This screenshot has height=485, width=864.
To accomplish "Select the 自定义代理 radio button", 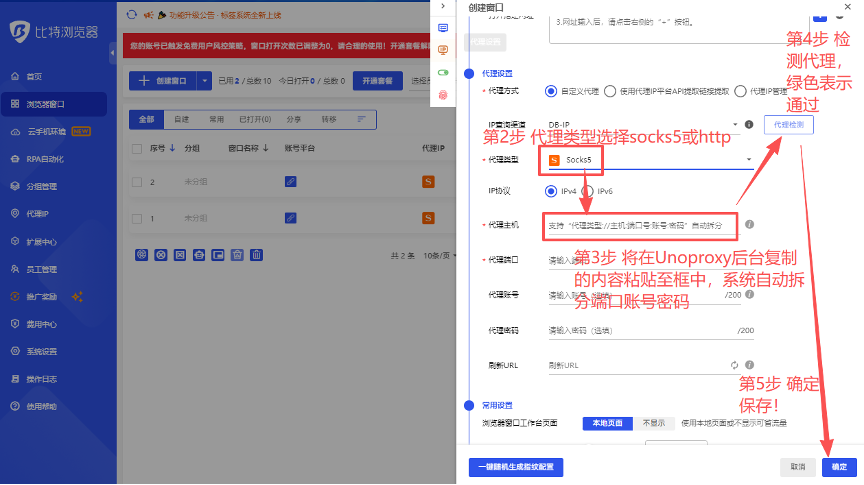I will [551, 91].
